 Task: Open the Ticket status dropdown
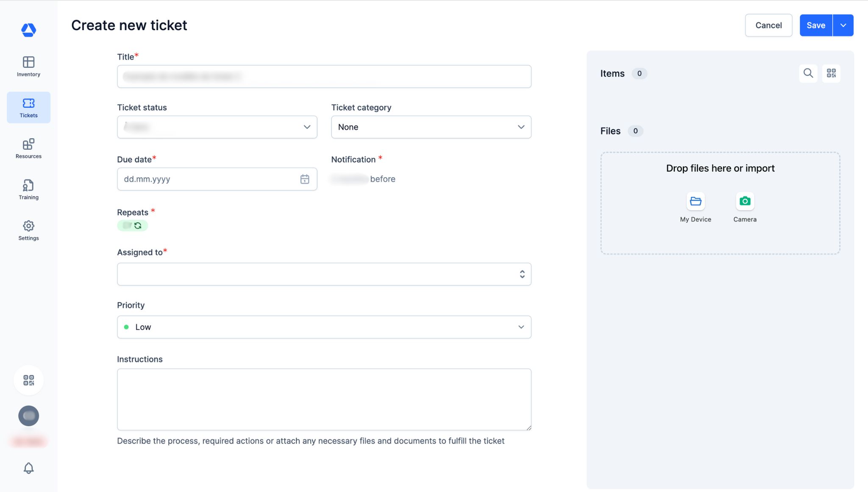tap(217, 127)
